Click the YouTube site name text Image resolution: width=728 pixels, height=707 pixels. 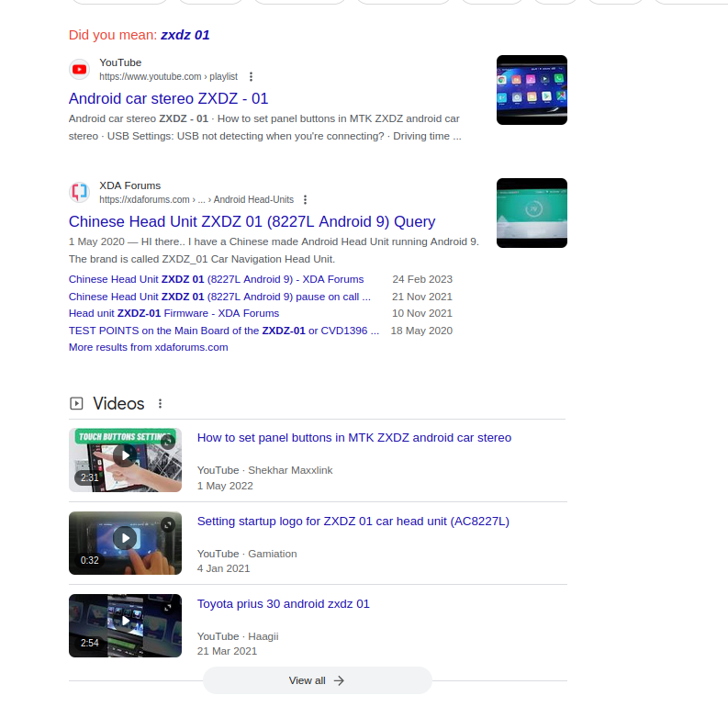click(120, 62)
